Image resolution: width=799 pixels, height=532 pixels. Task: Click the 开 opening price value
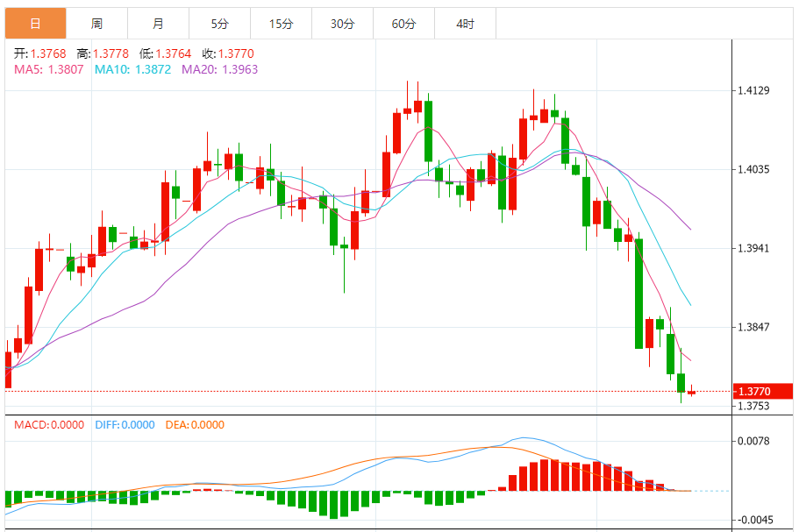[47, 53]
